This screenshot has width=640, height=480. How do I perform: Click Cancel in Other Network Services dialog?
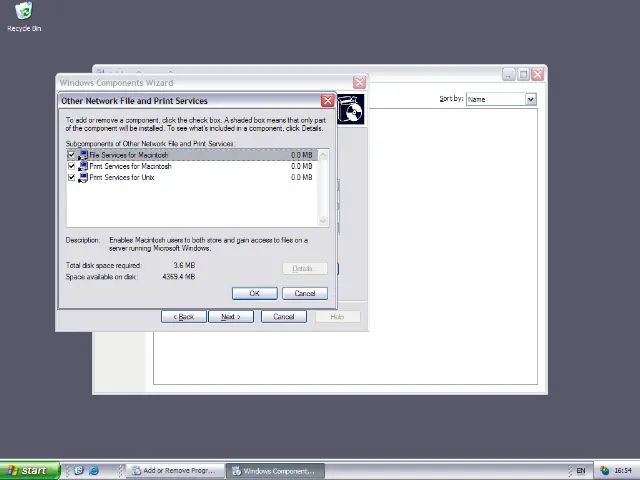pos(304,293)
